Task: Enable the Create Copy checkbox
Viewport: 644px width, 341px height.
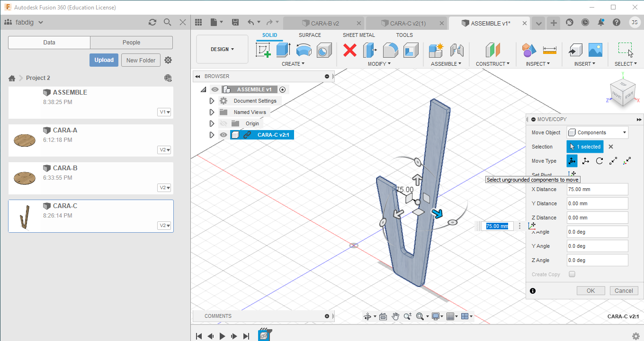Action: [572, 274]
